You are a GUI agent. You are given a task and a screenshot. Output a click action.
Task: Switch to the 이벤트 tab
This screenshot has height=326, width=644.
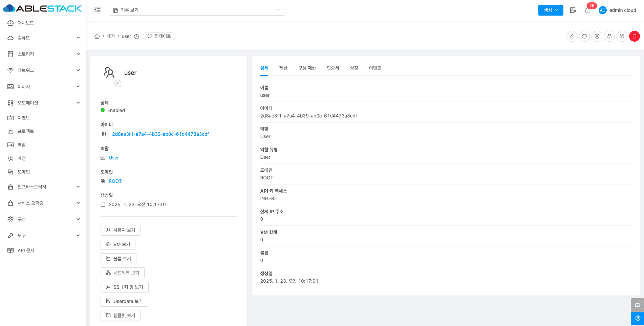(375, 68)
